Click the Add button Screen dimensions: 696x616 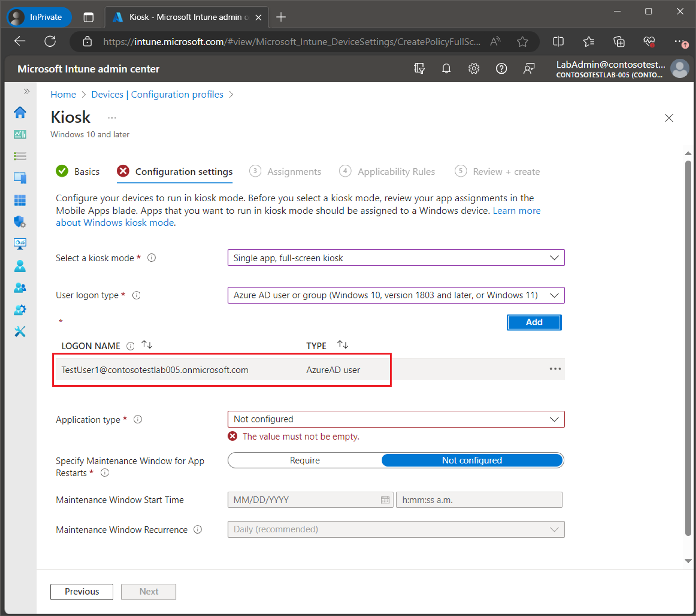pos(534,322)
